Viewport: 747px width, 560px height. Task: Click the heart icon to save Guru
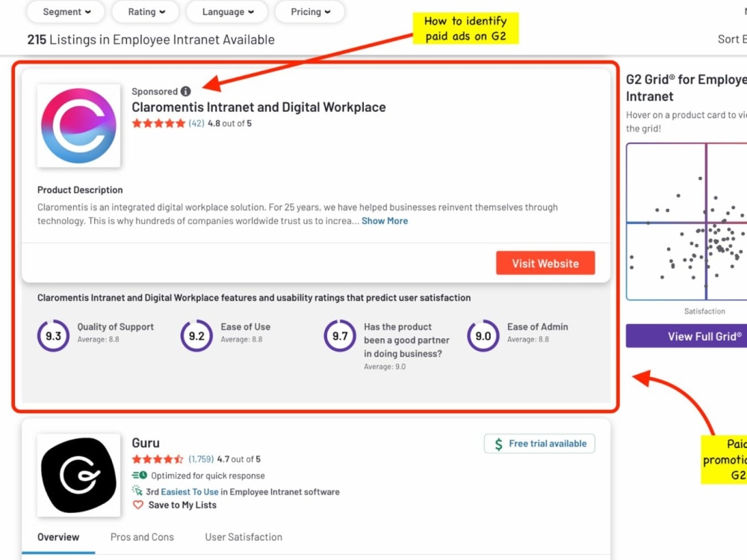pyautogui.click(x=137, y=505)
